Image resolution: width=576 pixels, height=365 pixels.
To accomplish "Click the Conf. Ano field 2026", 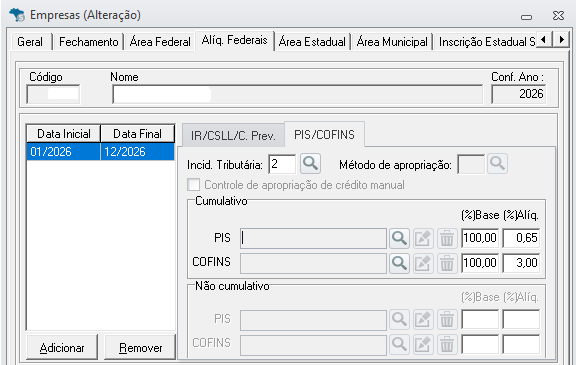I will (x=518, y=94).
